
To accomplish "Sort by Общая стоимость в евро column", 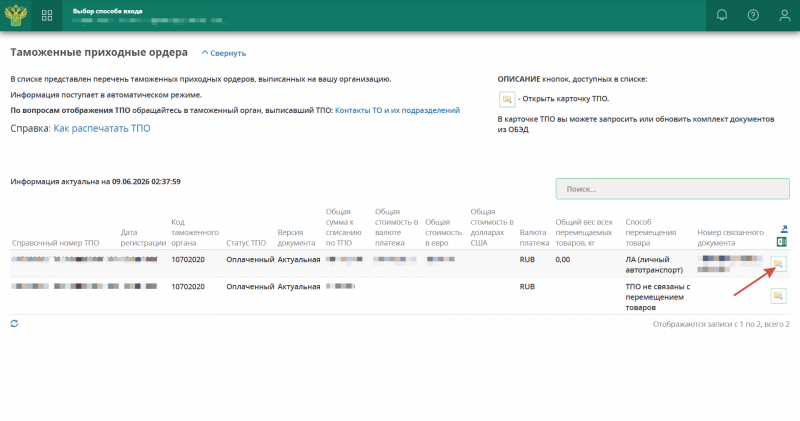I will pos(443,232).
